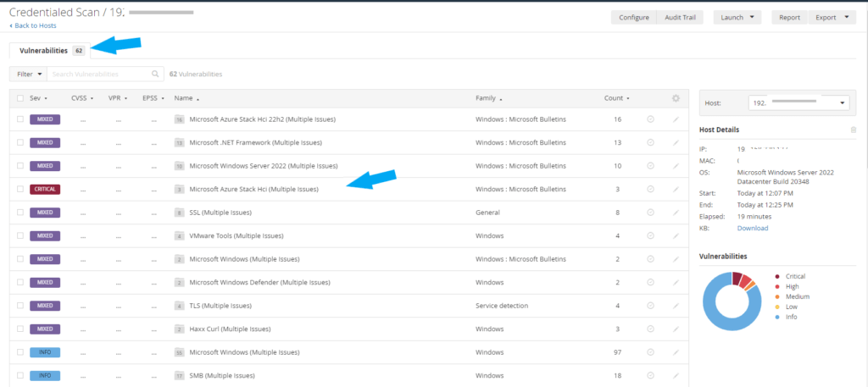Snooze the SSL (Multiple Issues) row
Viewport: 868px width, 387px height.
pyautogui.click(x=651, y=213)
